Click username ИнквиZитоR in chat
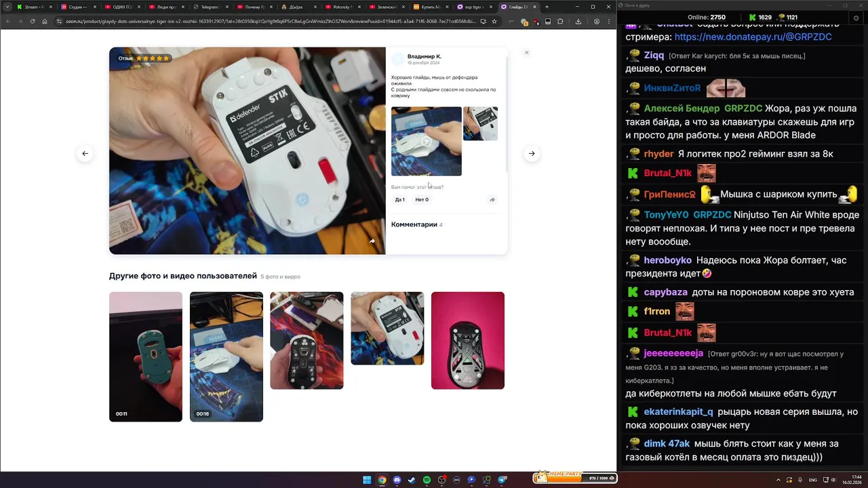This screenshot has height=488, width=868. click(x=672, y=88)
